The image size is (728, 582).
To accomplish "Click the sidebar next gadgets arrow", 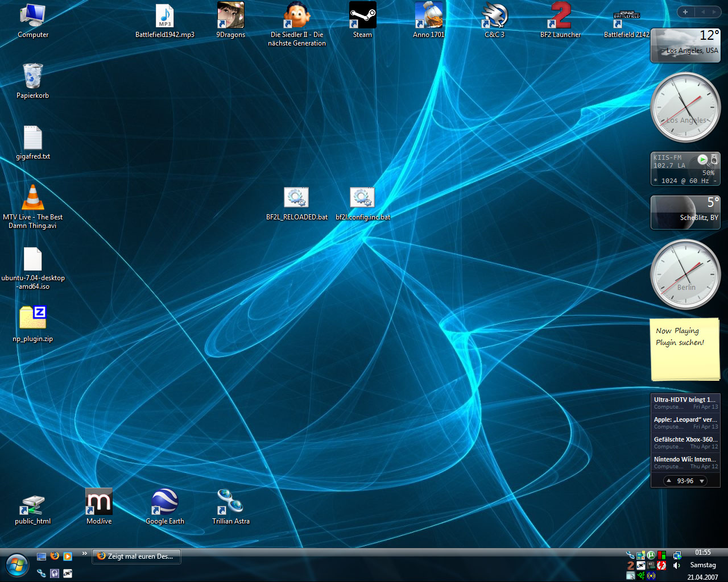I will pyautogui.click(x=714, y=12).
